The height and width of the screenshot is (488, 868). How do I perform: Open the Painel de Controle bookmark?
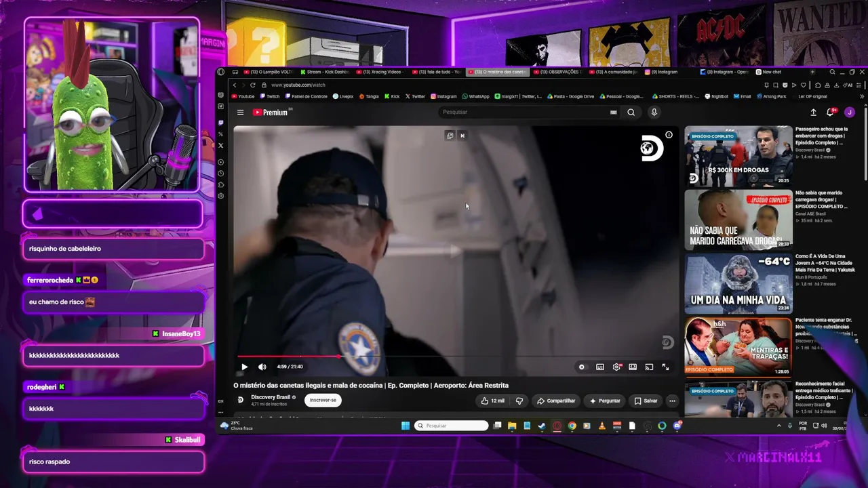[306, 96]
